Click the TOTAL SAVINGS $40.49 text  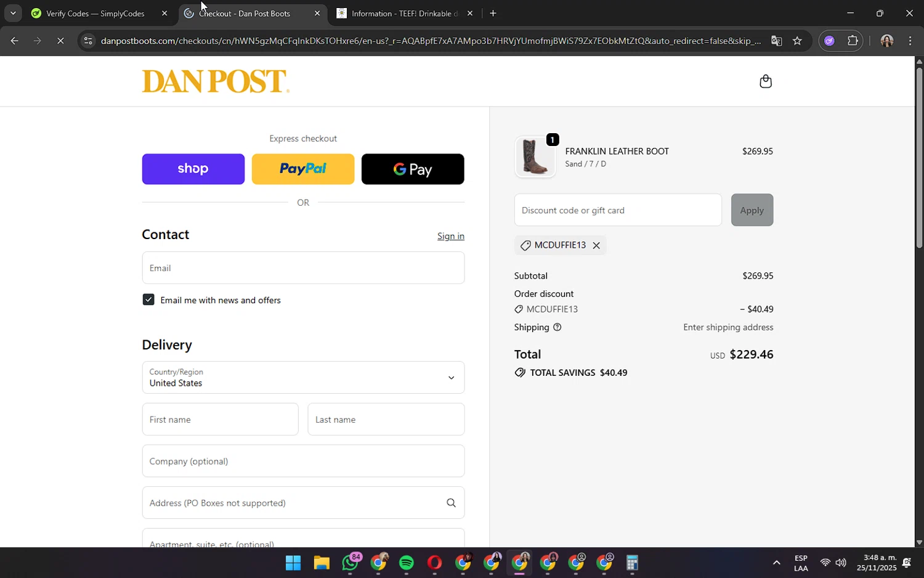click(578, 373)
